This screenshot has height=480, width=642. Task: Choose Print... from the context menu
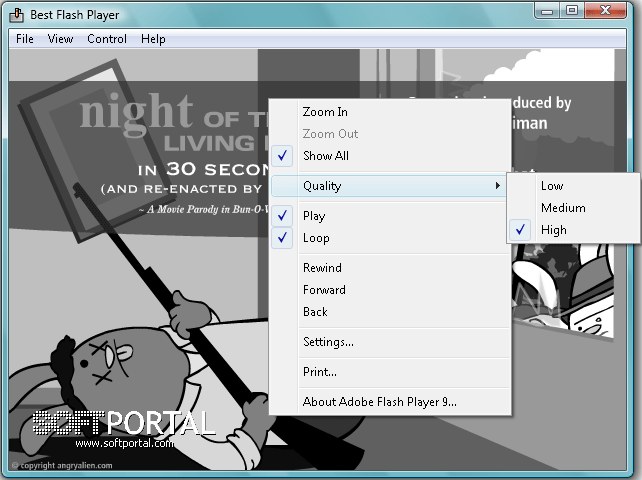pyautogui.click(x=390, y=372)
